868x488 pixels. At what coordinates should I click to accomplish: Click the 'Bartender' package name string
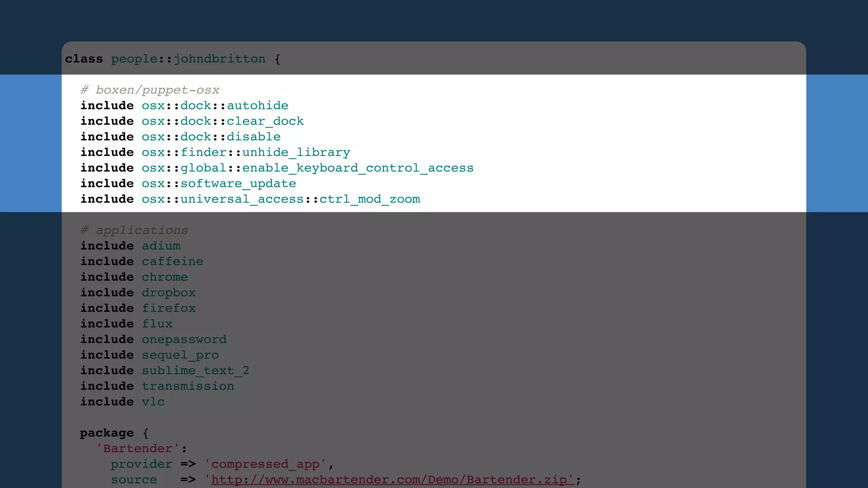coord(138,449)
